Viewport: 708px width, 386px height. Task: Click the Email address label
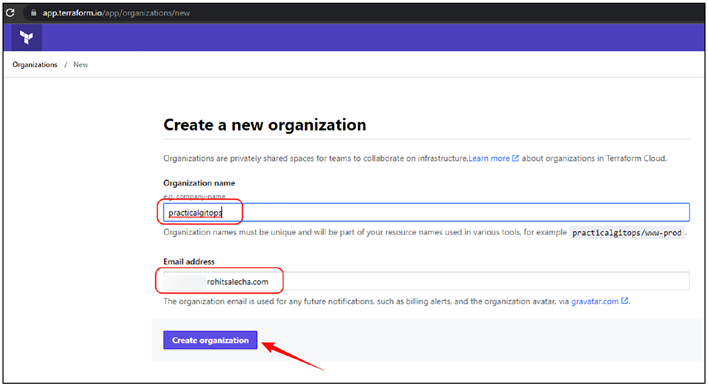point(189,261)
